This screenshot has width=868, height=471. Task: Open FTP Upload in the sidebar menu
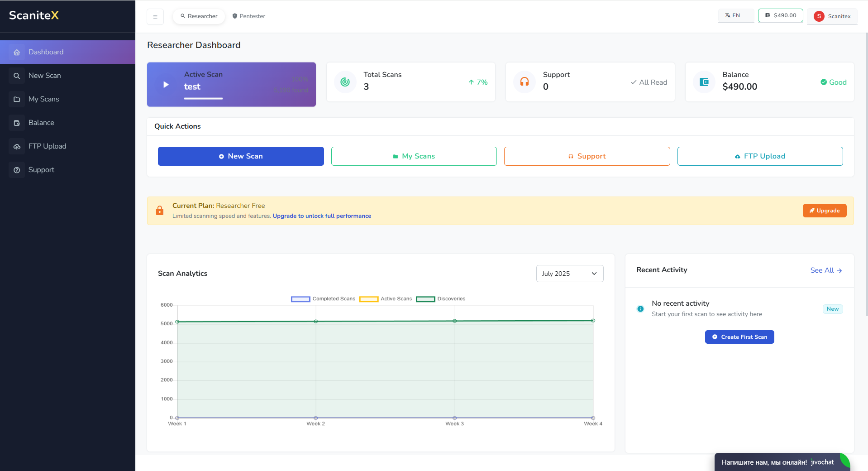[67, 146]
